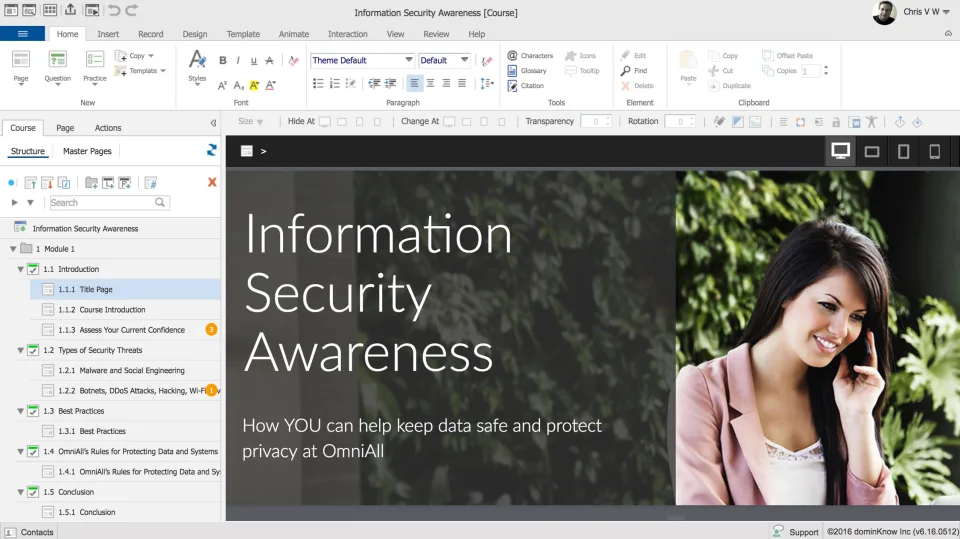This screenshot has width=960, height=539.
Task: Click the text highlight color icon
Action: pyautogui.click(x=254, y=85)
